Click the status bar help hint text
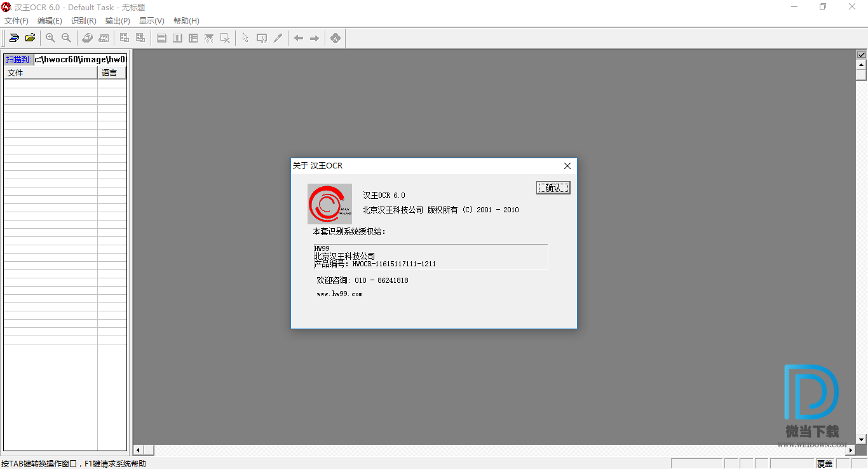The height and width of the screenshot is (469, 868). click(x=74, y=464)
